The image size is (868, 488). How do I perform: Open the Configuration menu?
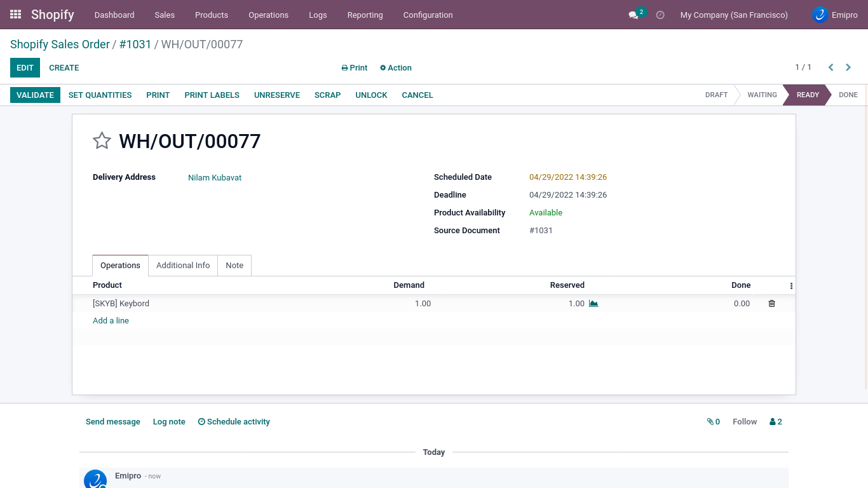(428, 15)
